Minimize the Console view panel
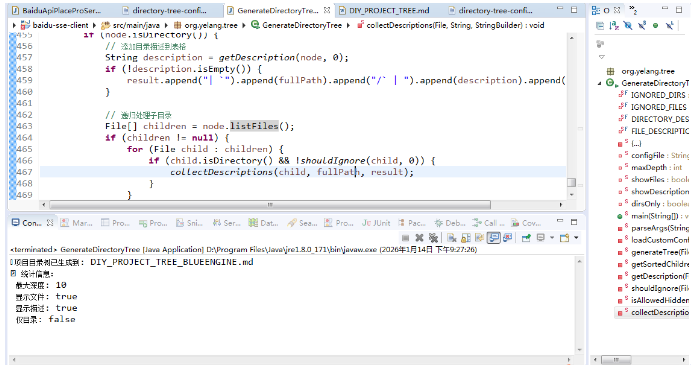 (560, 221)
